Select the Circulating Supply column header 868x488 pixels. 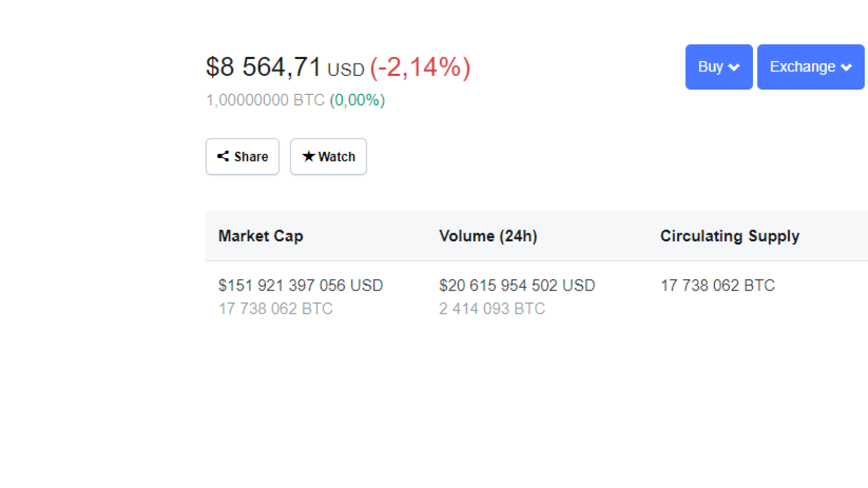point(730,236)
